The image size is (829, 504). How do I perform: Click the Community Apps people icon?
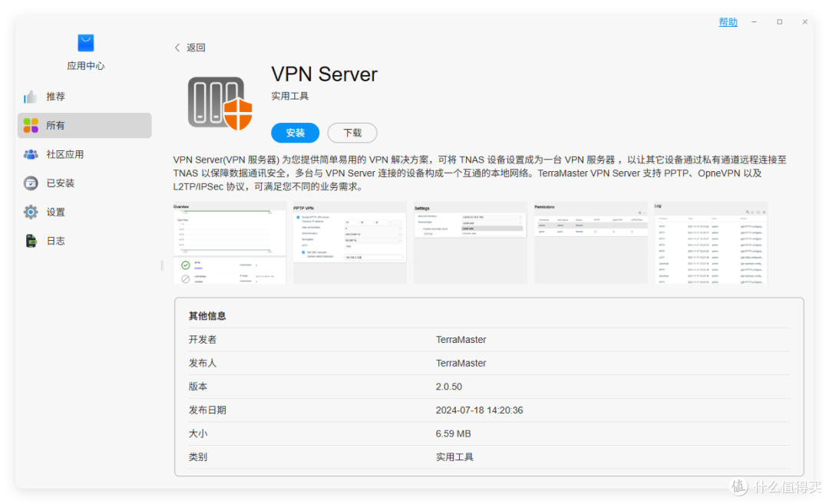[x=31, y=154]
